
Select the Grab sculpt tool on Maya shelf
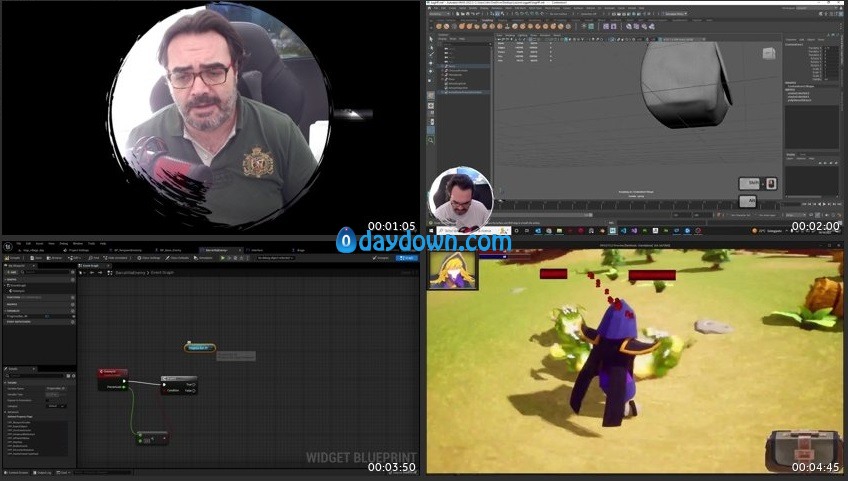(462, 26)
